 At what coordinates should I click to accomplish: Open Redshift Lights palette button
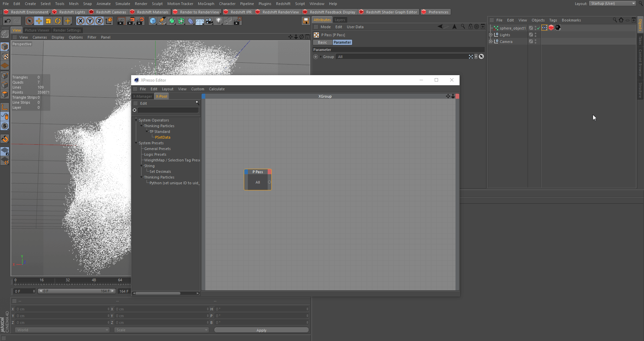coord(69,12)
